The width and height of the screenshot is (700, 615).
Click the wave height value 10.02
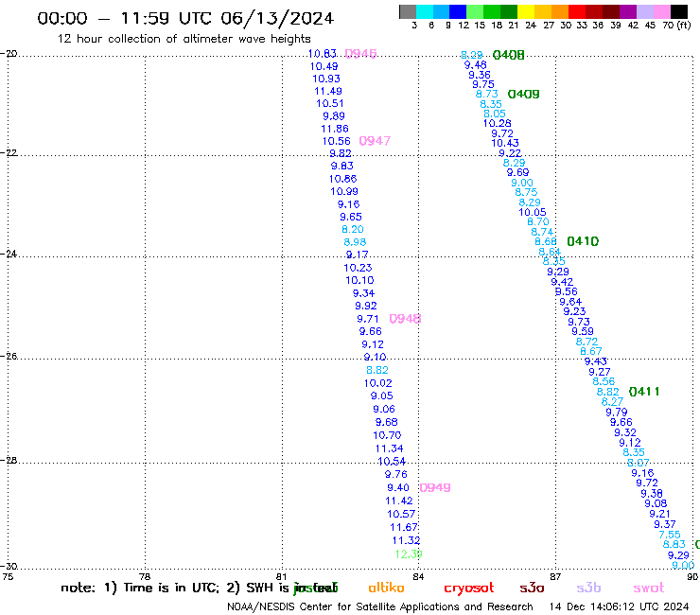click(377, 383)
